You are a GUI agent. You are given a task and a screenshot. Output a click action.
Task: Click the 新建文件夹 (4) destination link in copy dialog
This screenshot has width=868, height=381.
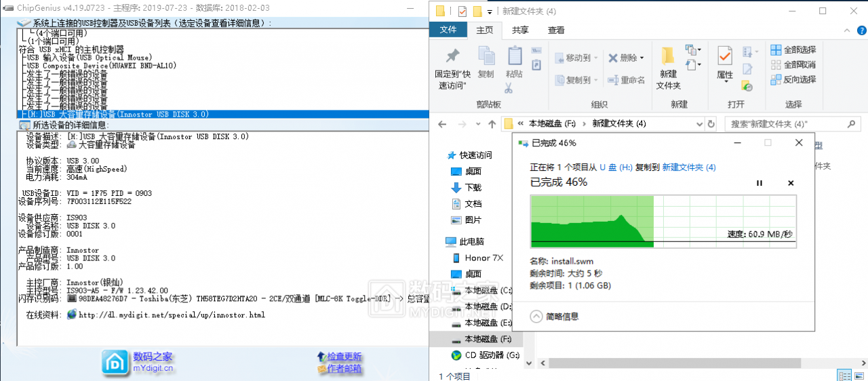(688, 167)
